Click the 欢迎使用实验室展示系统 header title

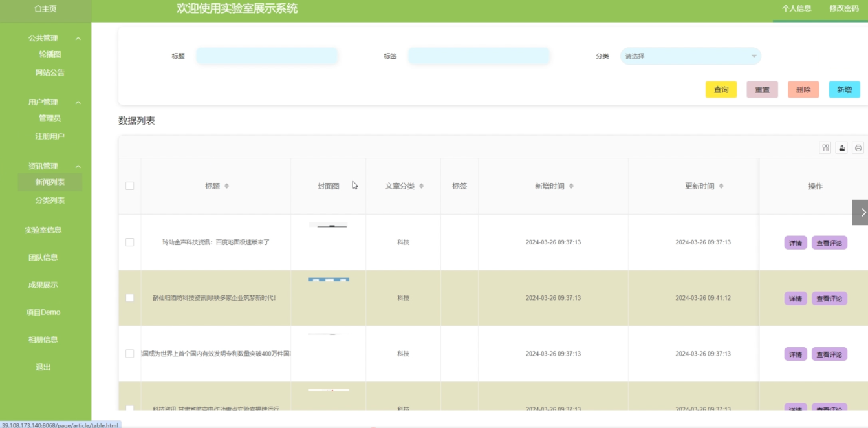tap(237, 9)
